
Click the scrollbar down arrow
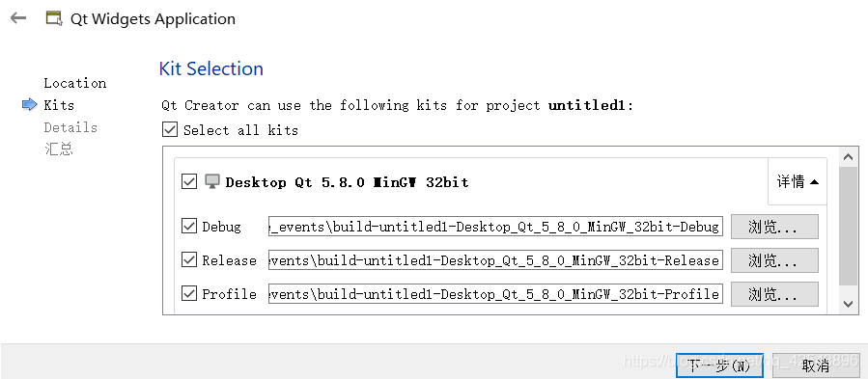point(848,304)
